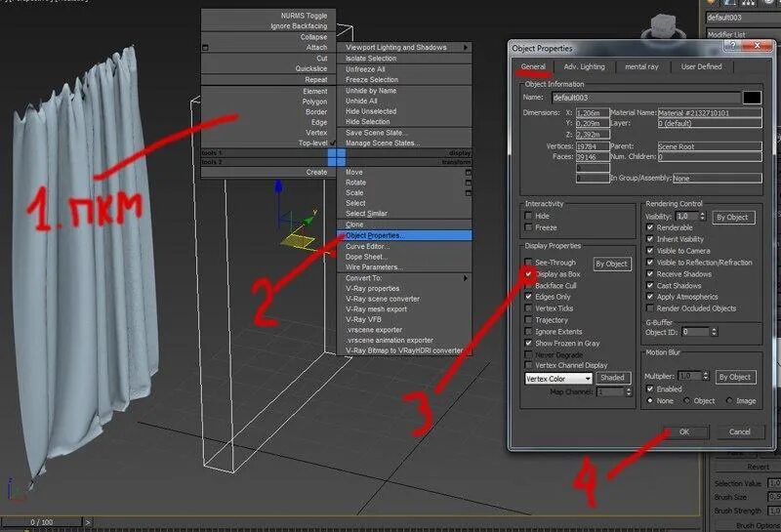Choose Vertex sub-object level
Screen dimensions: 781x532
(268, 133)
